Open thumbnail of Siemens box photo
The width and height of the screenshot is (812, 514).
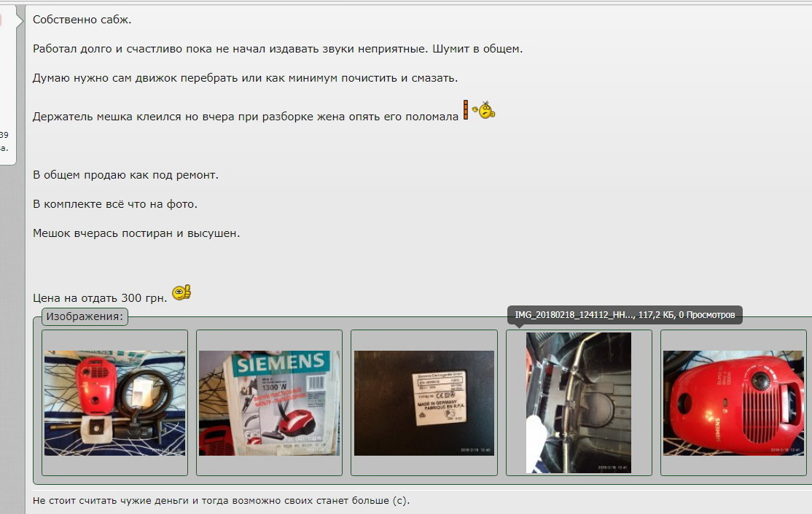(269, 402)
